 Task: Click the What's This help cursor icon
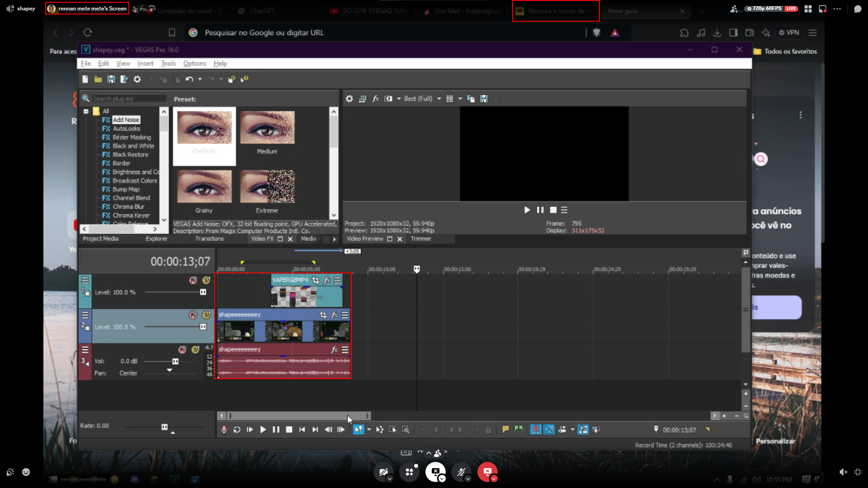click(244, 79)
